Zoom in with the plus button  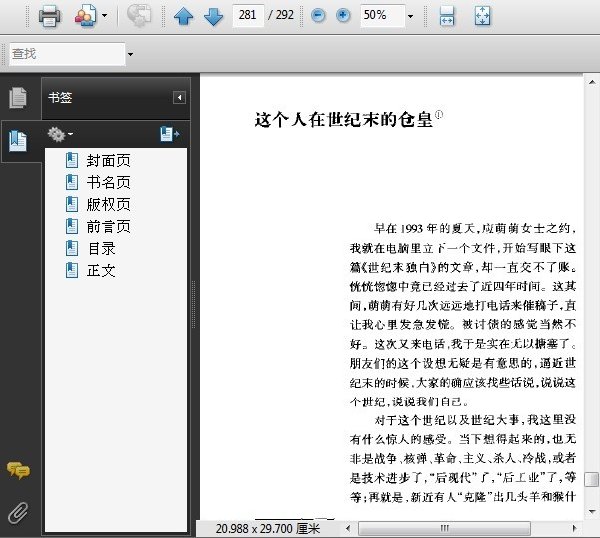click(x=343, y=15)
